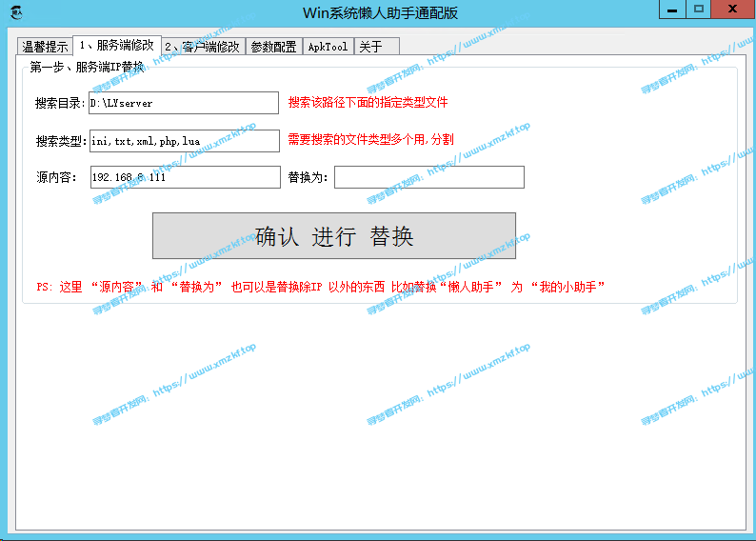Click the 第一步、服务端IP替换 group title
The image size is (756, 541).
tap(87, 67)
